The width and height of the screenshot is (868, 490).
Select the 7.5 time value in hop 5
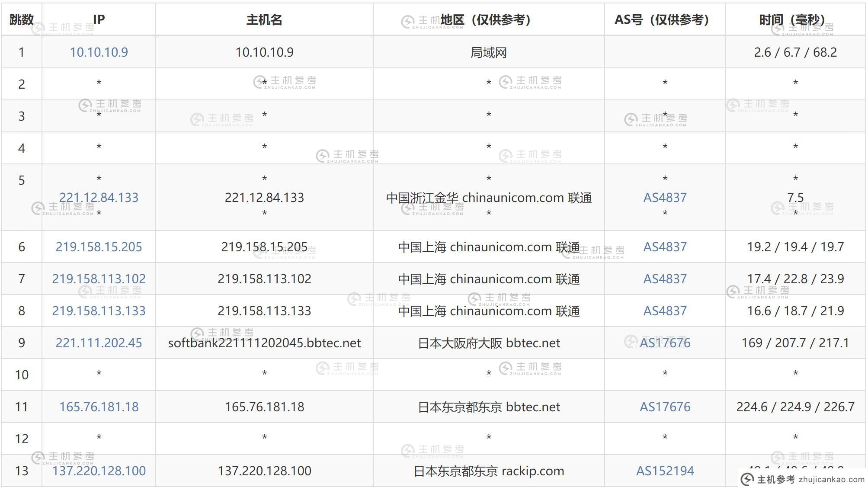[x=795, y=198]
